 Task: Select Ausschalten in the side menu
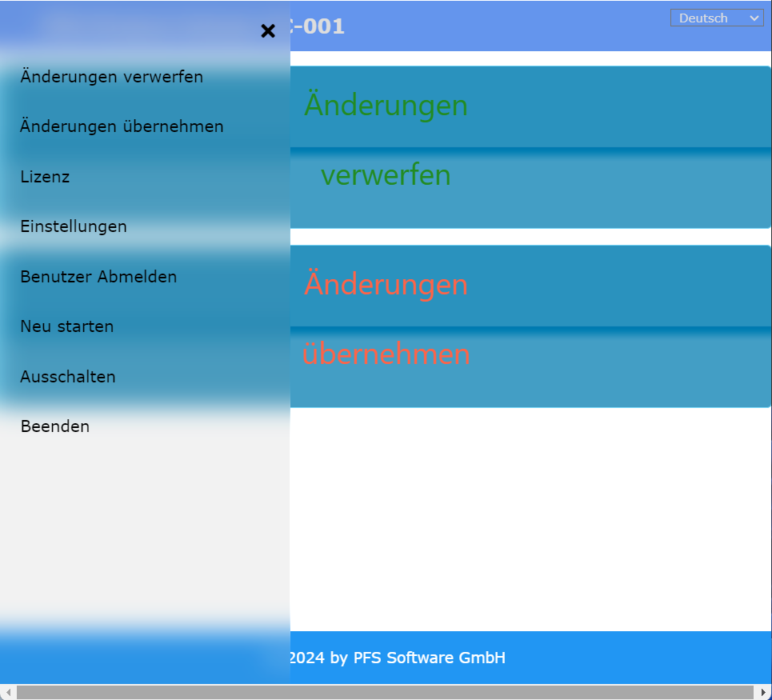[x=68, y=377]
